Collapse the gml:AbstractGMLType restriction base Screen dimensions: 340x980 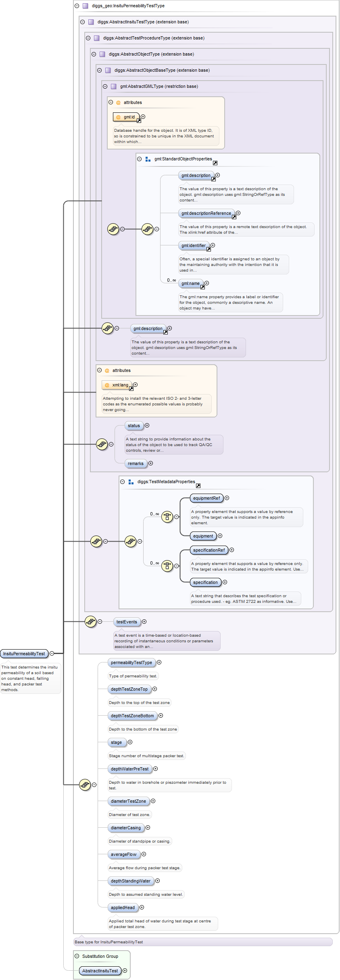coord(105,87)
